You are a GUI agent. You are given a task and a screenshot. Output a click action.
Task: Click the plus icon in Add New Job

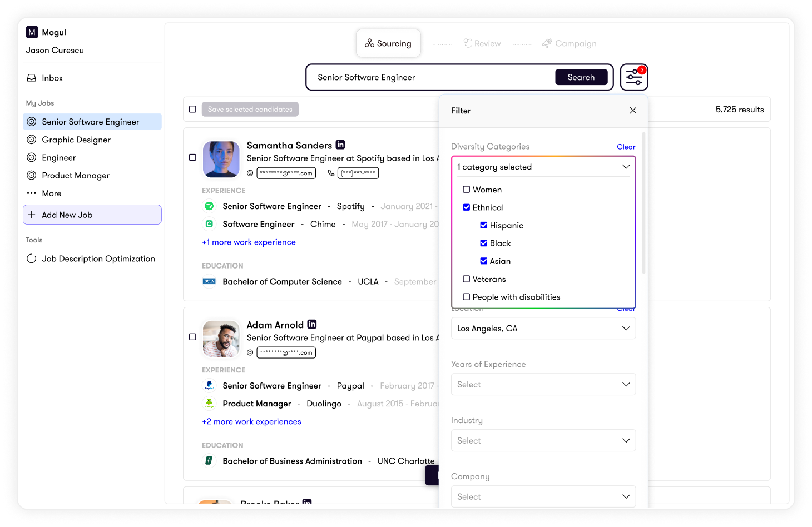(32, 215)
